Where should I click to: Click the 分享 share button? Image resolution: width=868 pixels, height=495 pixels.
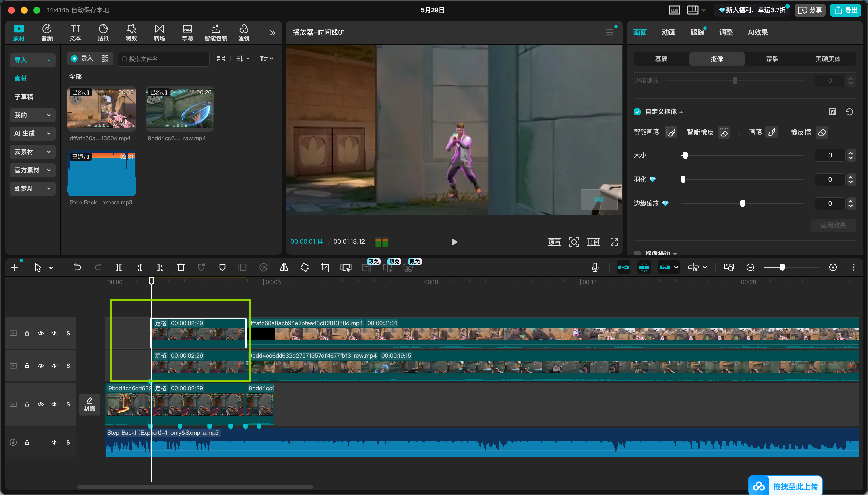[x=809, y=10]
